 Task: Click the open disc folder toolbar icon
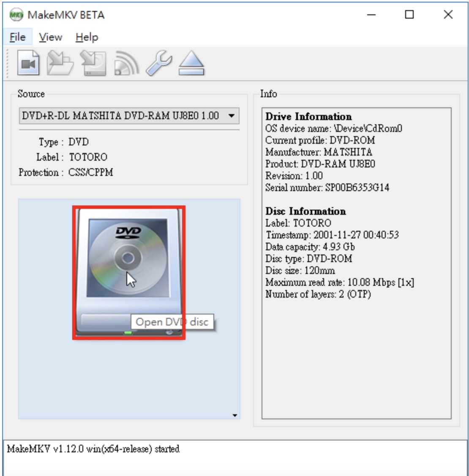60,63
